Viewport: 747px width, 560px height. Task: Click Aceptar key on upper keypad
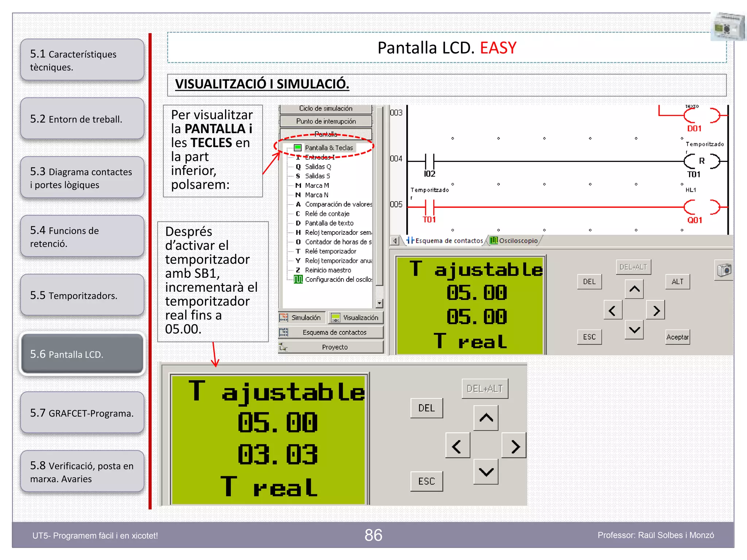[x=677, y=337]
